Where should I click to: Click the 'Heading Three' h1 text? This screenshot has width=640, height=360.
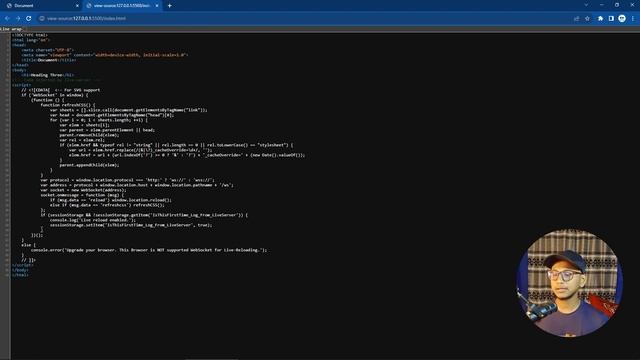coord(47,75)
